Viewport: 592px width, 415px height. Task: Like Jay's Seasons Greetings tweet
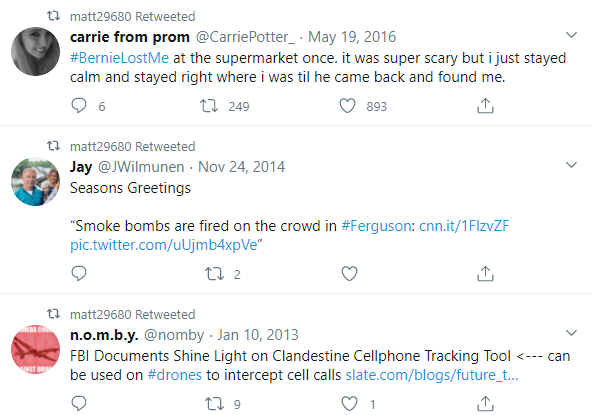(x=349, y=274)
